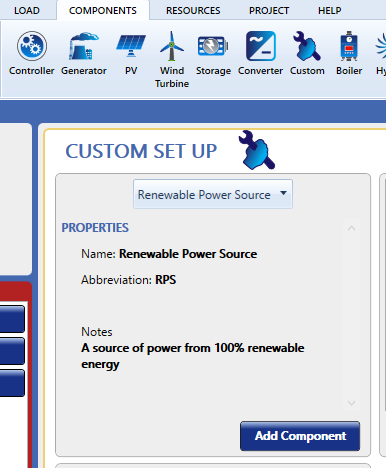Click the Custom wrench component icon
This screenshot has height=468, width=386.
307,53
